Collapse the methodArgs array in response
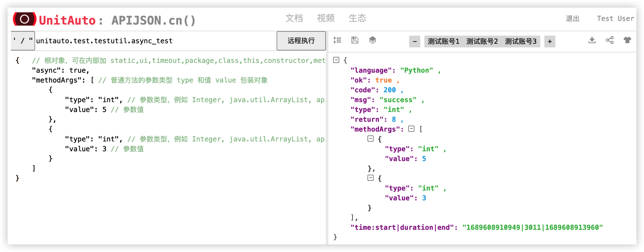This screenshot has width=644, height=252. 411,129
